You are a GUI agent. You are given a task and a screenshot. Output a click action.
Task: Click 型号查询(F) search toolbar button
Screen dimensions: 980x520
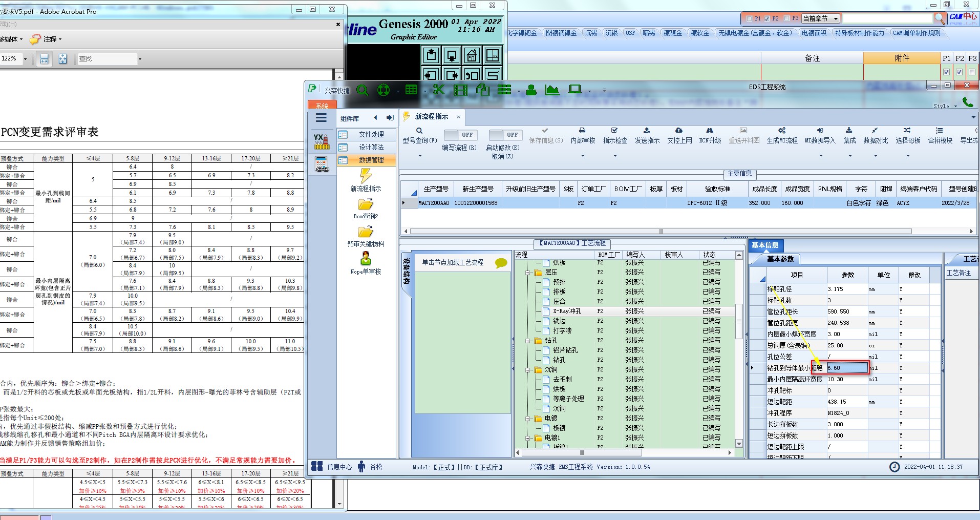pyautogui.click(x=419, y=135)
